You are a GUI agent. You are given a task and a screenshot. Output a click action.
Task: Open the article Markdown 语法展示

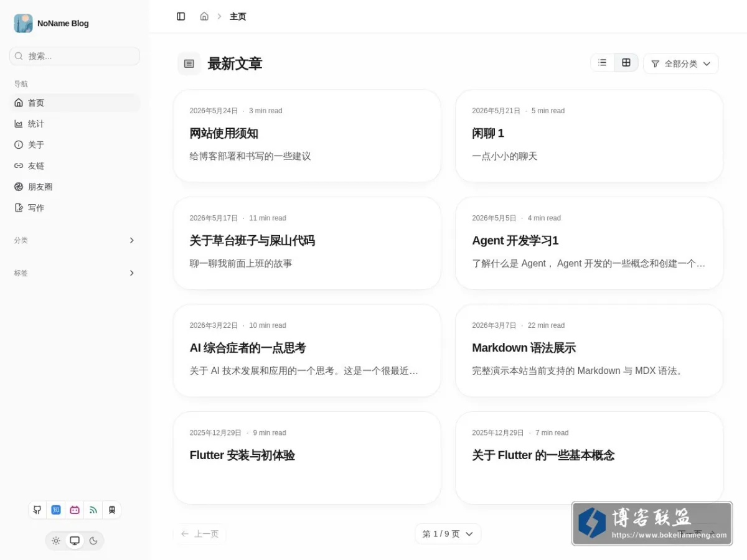524,348
